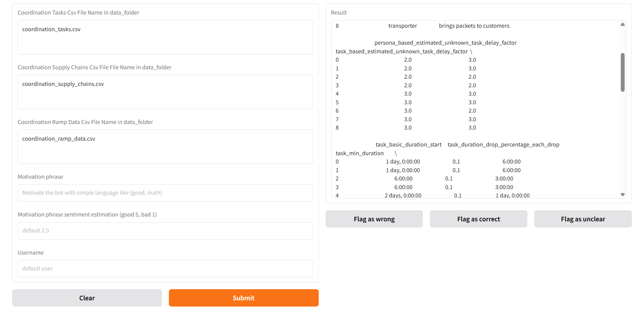Focus the coordination_supply_chains.csv field

[x=165, y=92]
